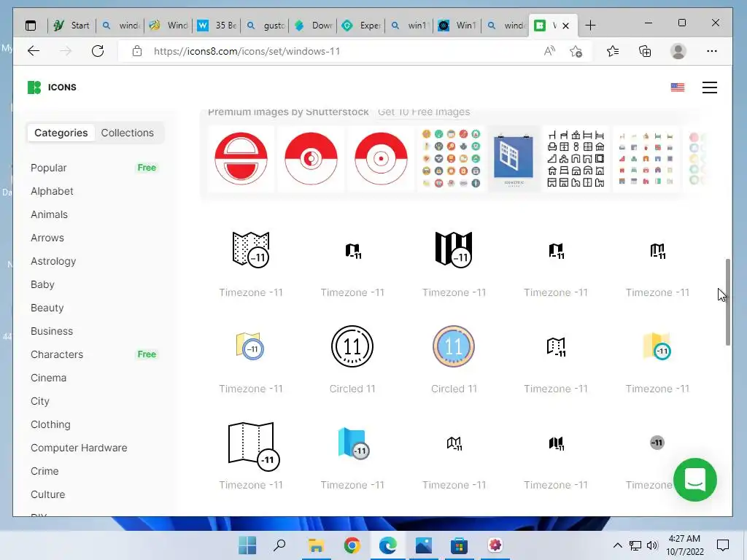Open Windows Start from the taskbar
Screen dimensions: 747x560
247,545
